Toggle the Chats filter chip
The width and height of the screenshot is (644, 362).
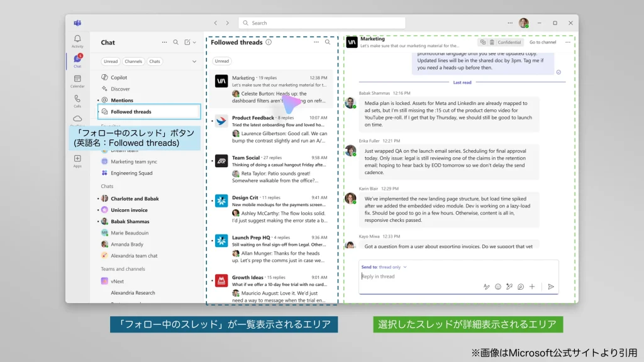(x=155, y=61)
